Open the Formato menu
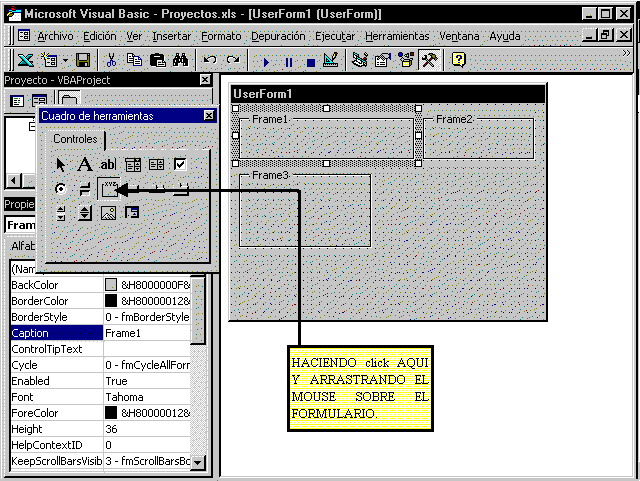640x481 pixels. (221, 36)
